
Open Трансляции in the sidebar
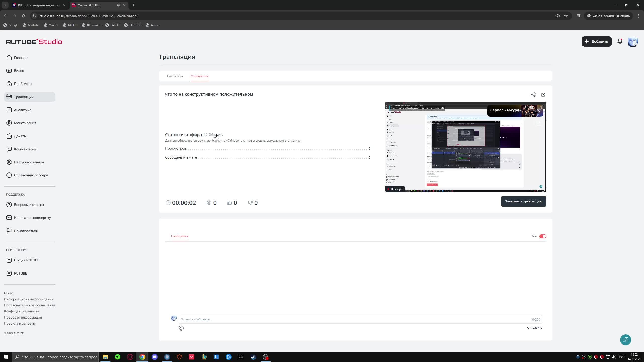coord(24,97)
